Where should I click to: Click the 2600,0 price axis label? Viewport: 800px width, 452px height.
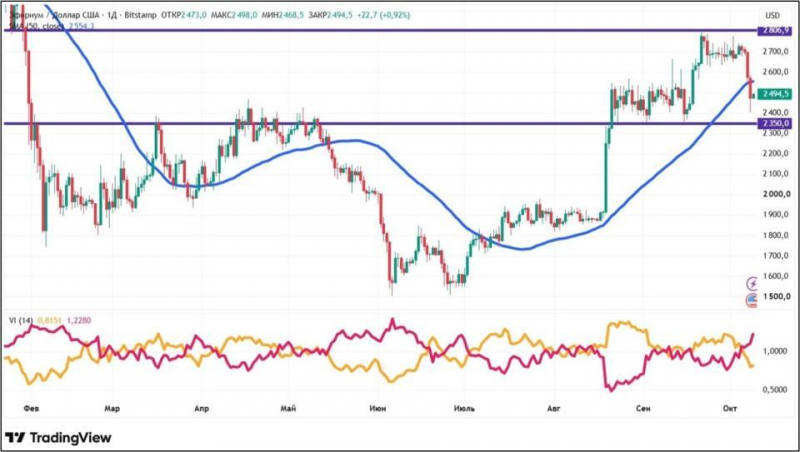click(x=776, y=71)
